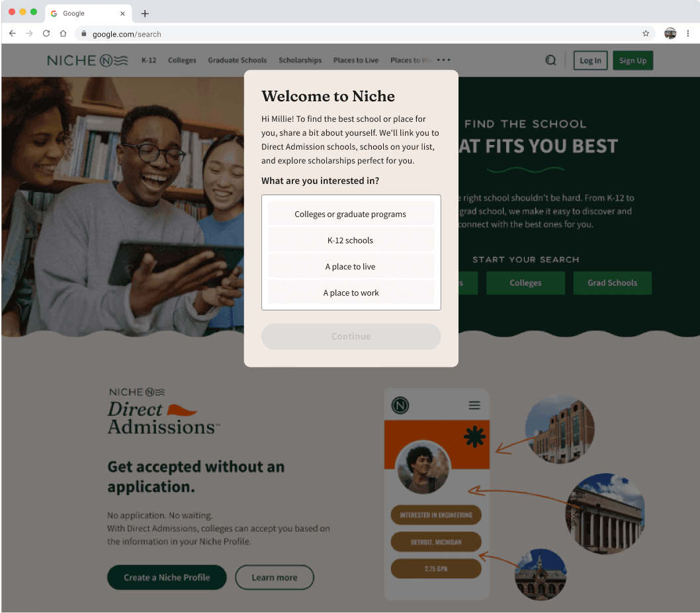The image size is (700, 613).
Task: Reload the page with the refresh icon
Action: [x=46, y=34]
